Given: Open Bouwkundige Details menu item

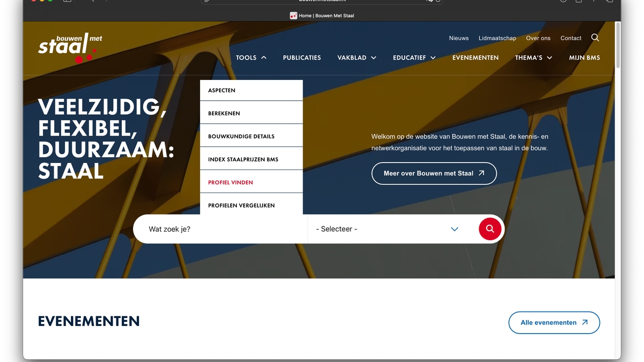Looking at the screenshot, I should tap(241, 137).
